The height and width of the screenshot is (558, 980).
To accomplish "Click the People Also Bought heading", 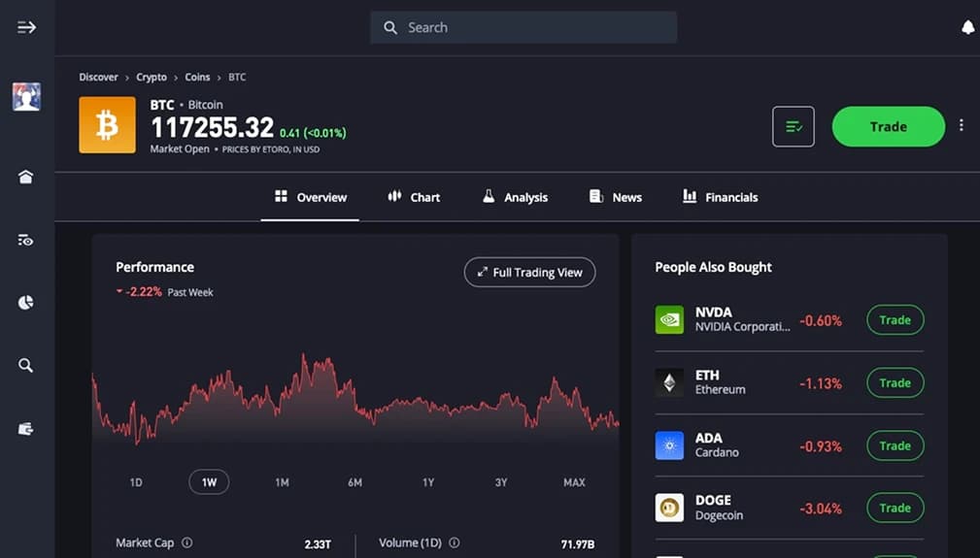I will [713, 267].
